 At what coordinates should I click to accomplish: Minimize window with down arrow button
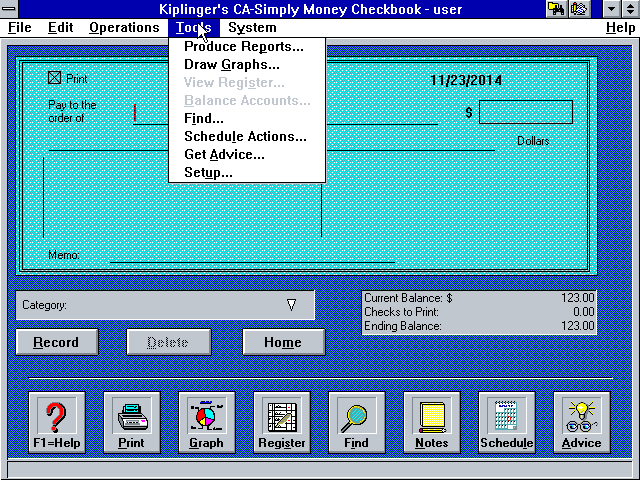pyautogui.click(x=611, y=9)
